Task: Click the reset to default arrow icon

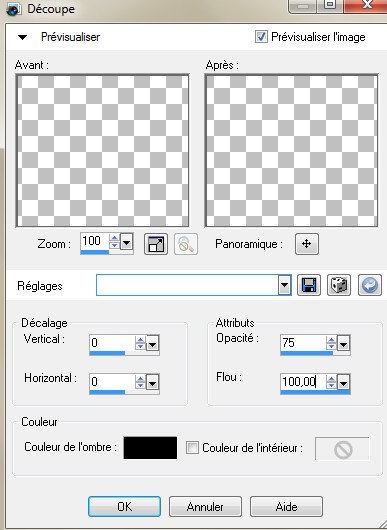Action: point(370,285)
